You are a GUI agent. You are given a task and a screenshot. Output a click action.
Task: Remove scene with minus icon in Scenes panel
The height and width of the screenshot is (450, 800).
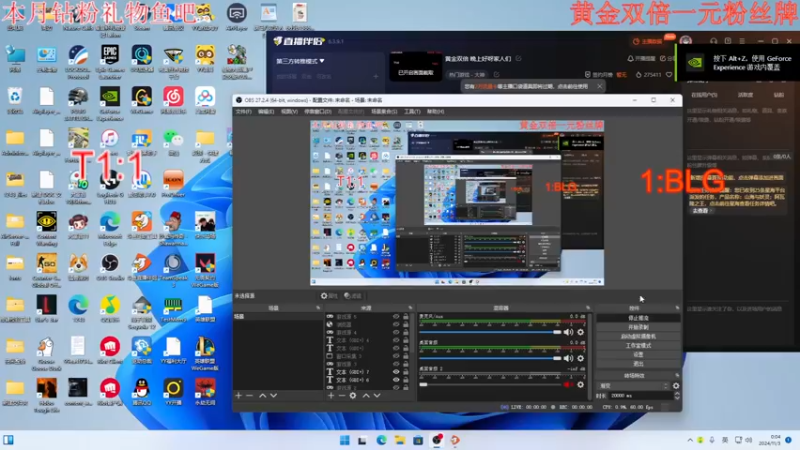tap(249, 395)
